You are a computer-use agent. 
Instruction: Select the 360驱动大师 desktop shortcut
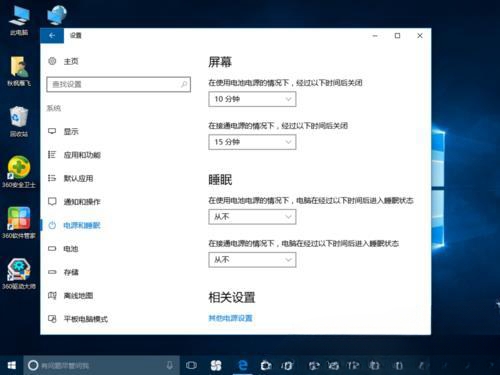[19, 273]
